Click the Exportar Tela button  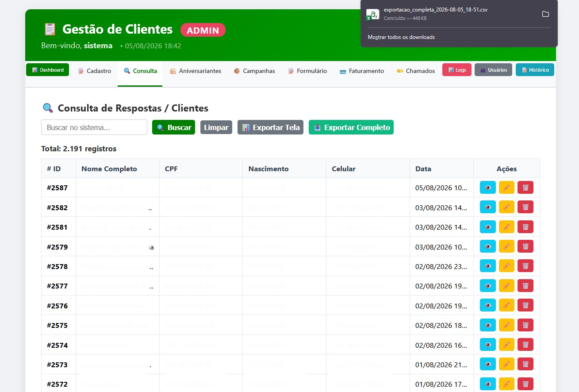[x=270, y=127]
